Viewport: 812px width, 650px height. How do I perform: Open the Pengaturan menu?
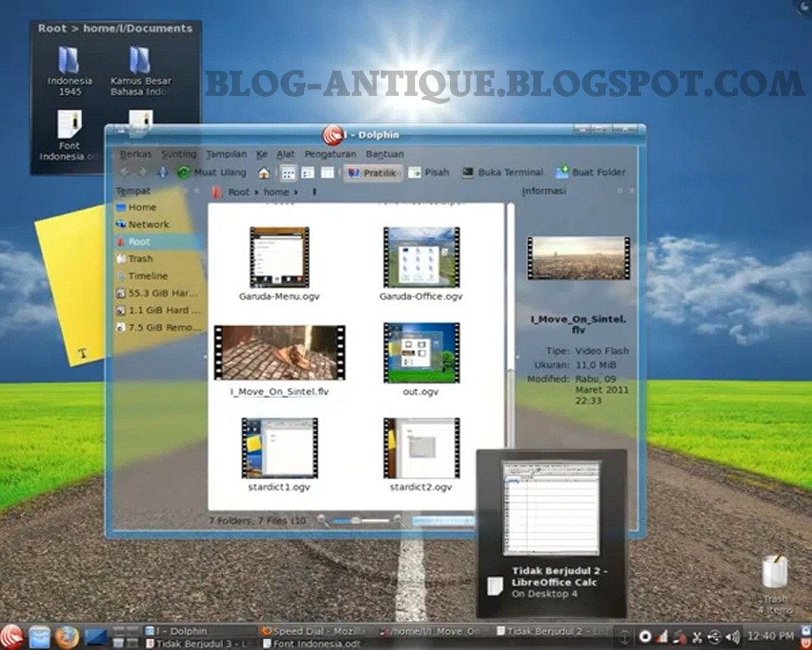330,154
